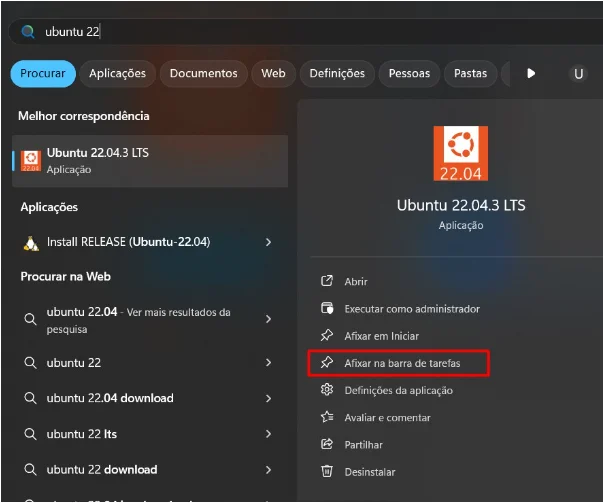Open the U user account avatar

[578, 73]
